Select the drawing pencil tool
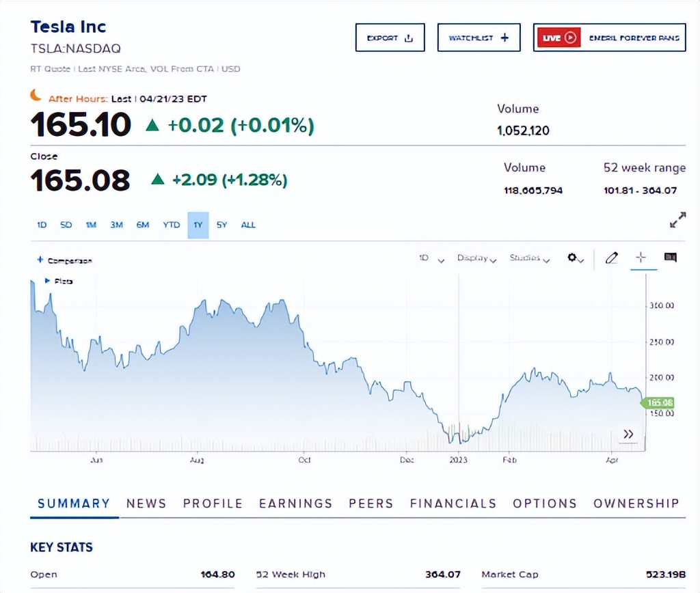Screen dimensions: 700x593 tap(611, 258)
